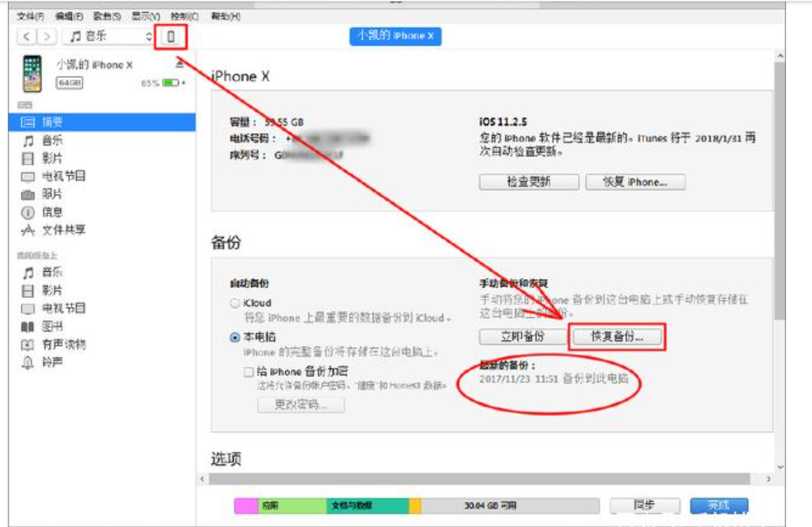Image resolution: width=812 pixels, height=527 pixels.
Task: Click 文档与数据 segment of storage bar
Action: 367,506
